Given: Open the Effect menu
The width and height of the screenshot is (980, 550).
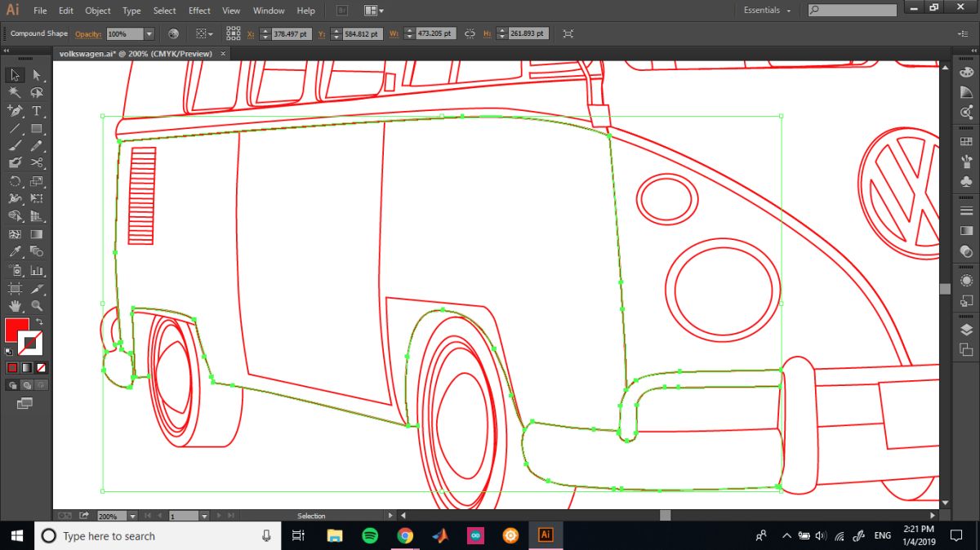Looking at the screenshot, I should coord(199,11).
